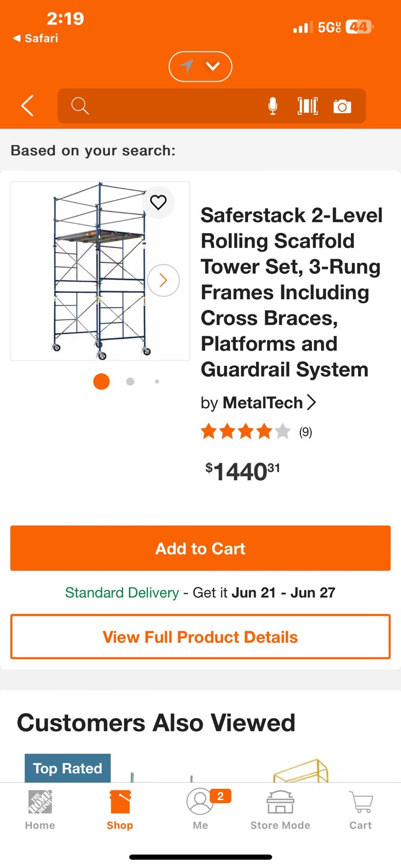The height and width of the screenshot is (868, 401).
Task: Go to the Home tab
Action: point(40,810)
